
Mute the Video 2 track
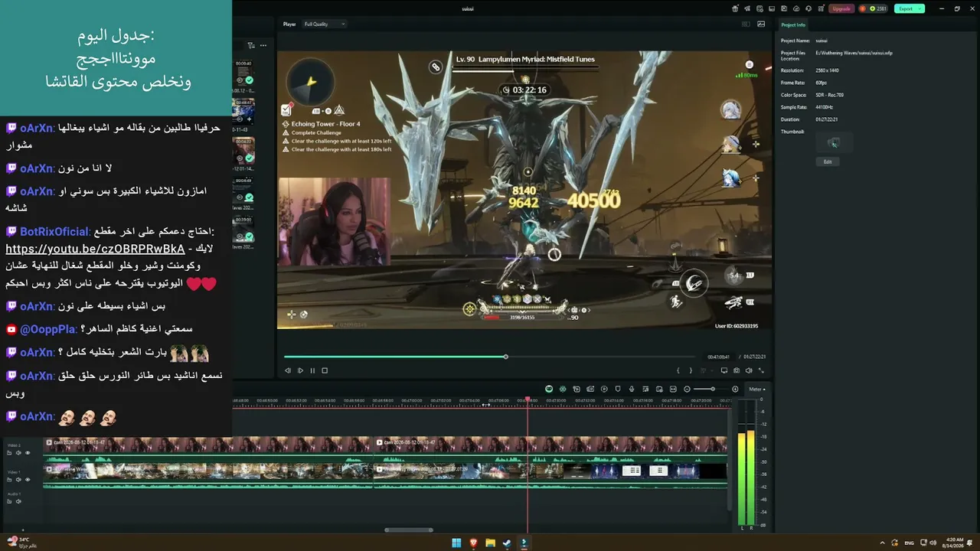[x=18, y=453]
